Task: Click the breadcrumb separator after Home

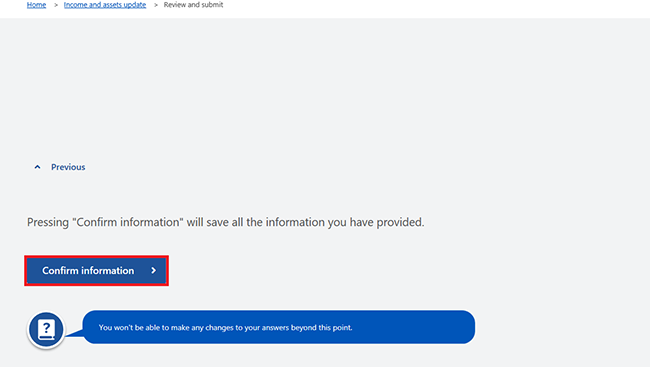Action: (56, 5)
